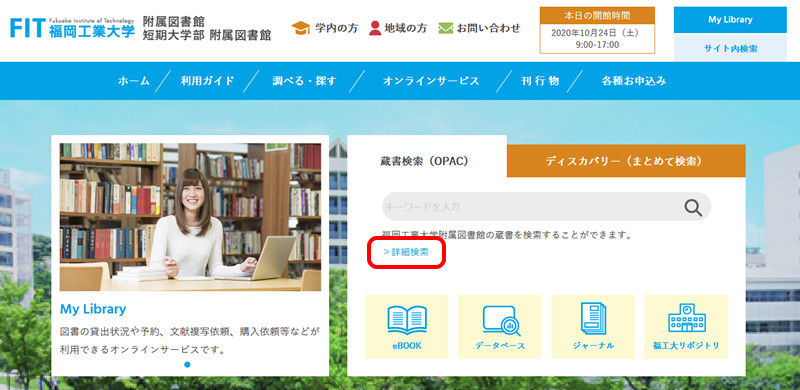This screenshot has width=800, height=390.
Task: Switch to ディスカバリー（まとめて検索） tab
Action: [x=626, y=161]
